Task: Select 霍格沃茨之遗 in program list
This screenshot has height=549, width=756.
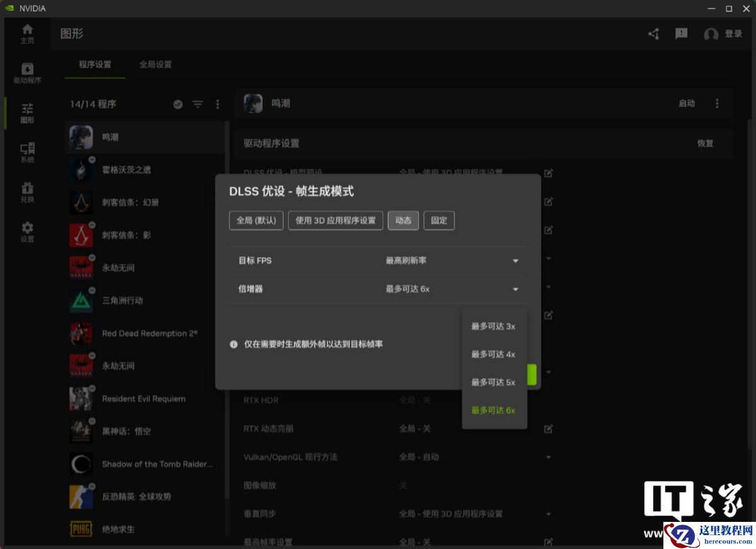Action: (x=145, y=170)
